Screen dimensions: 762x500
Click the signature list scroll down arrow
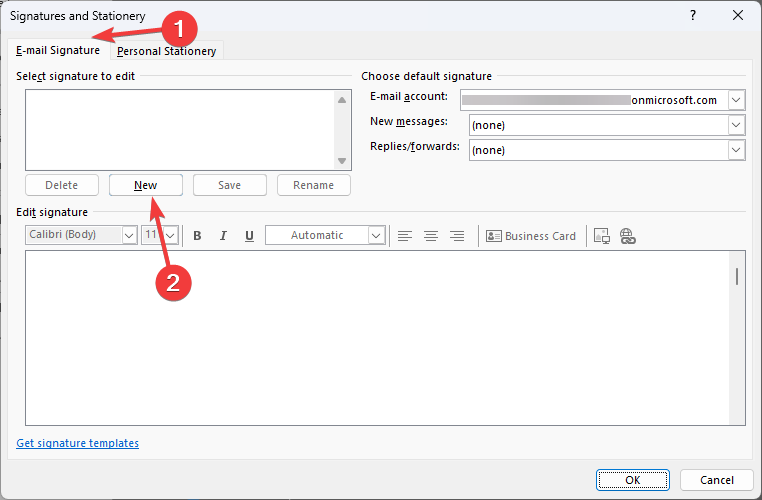tap(342, 161)
